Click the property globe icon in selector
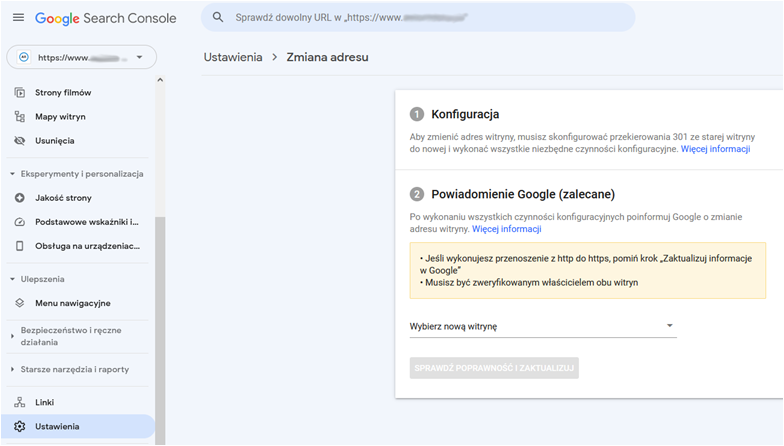The width and height of the screenshot is (784, 446). click(24, 58)
